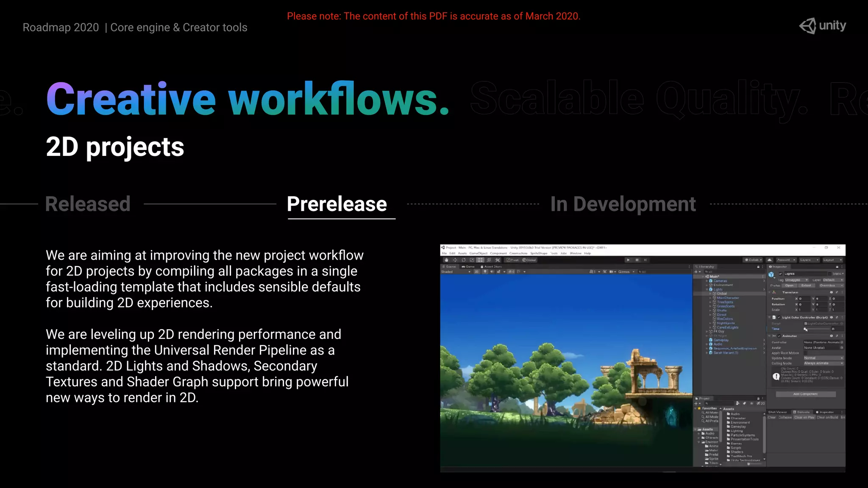Toggle the 2D view mode button
This screenshot has width=868, height=488.
point(477,272)
